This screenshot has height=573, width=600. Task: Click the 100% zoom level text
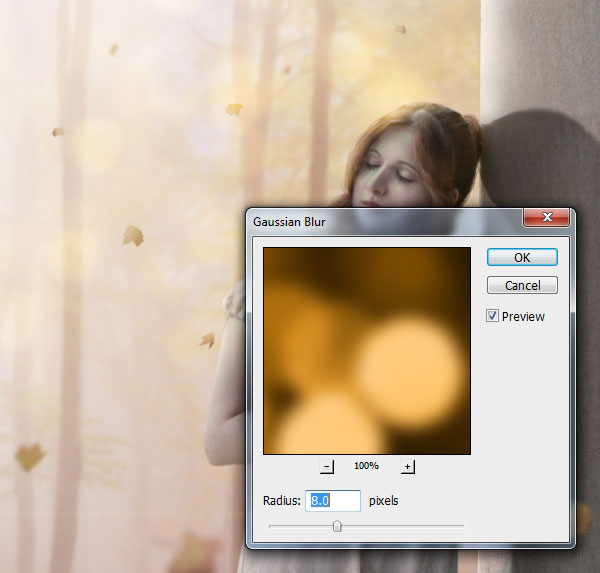coord(366,466)
